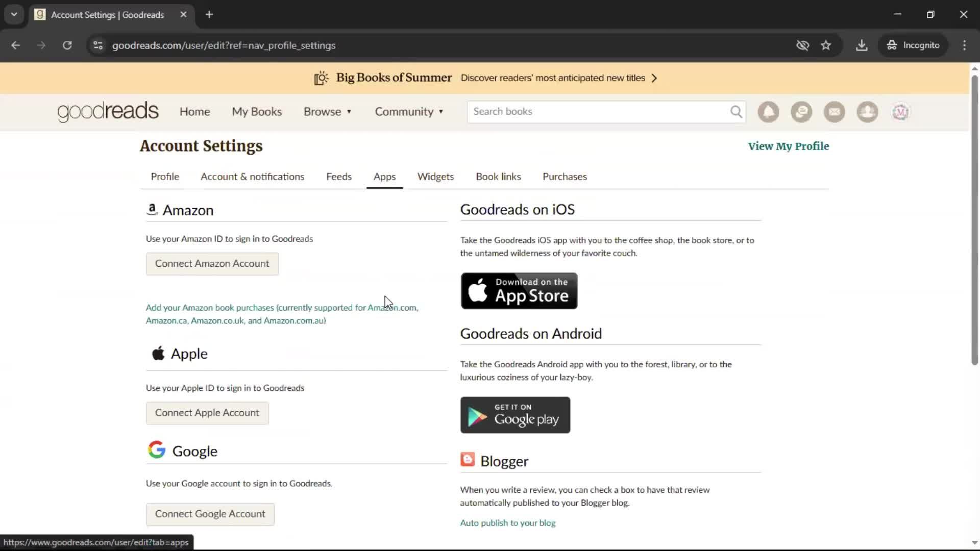Screen dimensions: 980x551
Task: Click Connect Amazon Account button
Action: point(212,264)
